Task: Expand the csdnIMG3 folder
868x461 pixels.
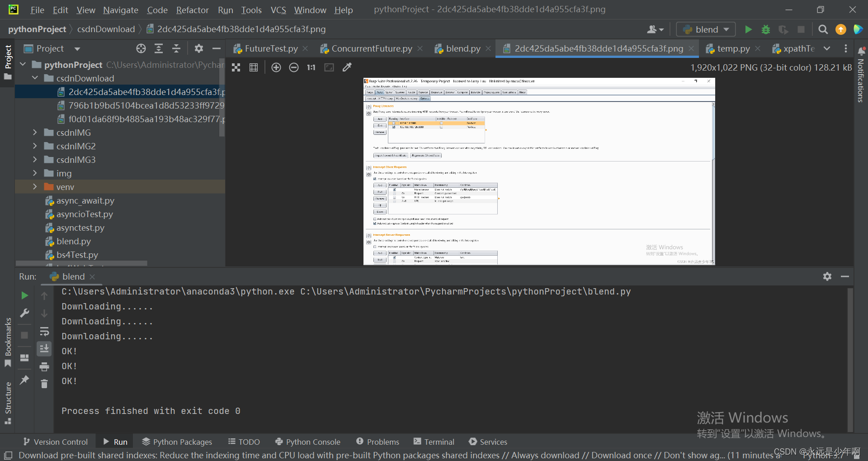Action: click(x=35, y=160)
